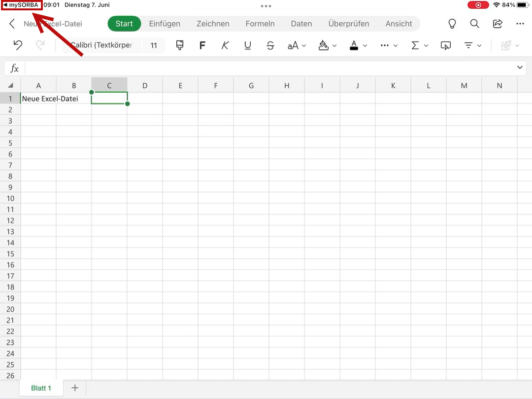
Task: Open the AutoSum sigma dropdown
Action: pyautogui.click(x=419, y=45)
